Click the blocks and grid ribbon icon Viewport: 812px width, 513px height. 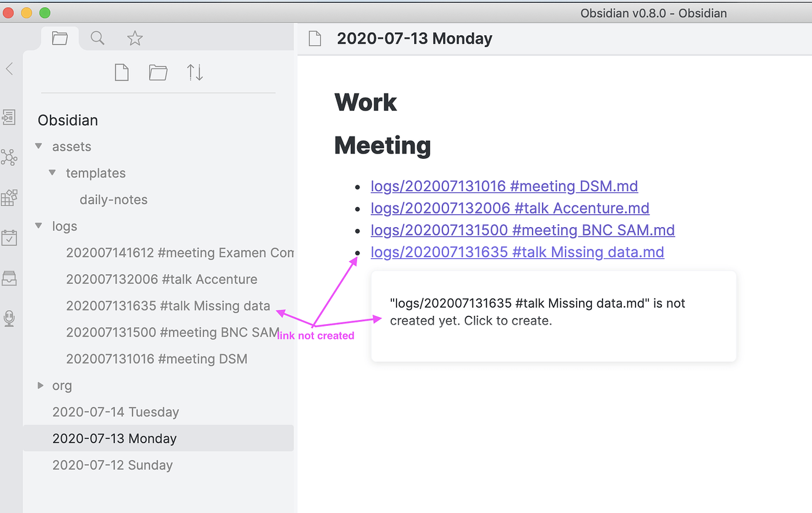pyautogui.click(x=9, y=198)
